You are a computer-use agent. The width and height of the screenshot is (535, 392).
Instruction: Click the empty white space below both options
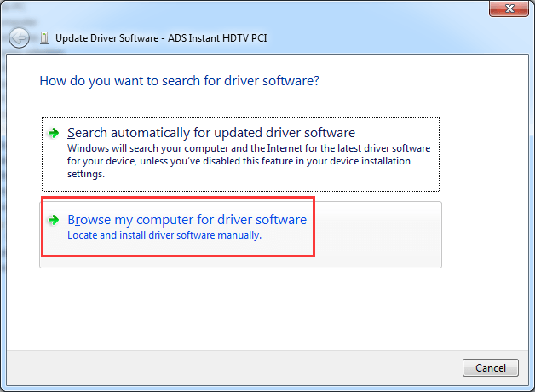click(256, 307)
